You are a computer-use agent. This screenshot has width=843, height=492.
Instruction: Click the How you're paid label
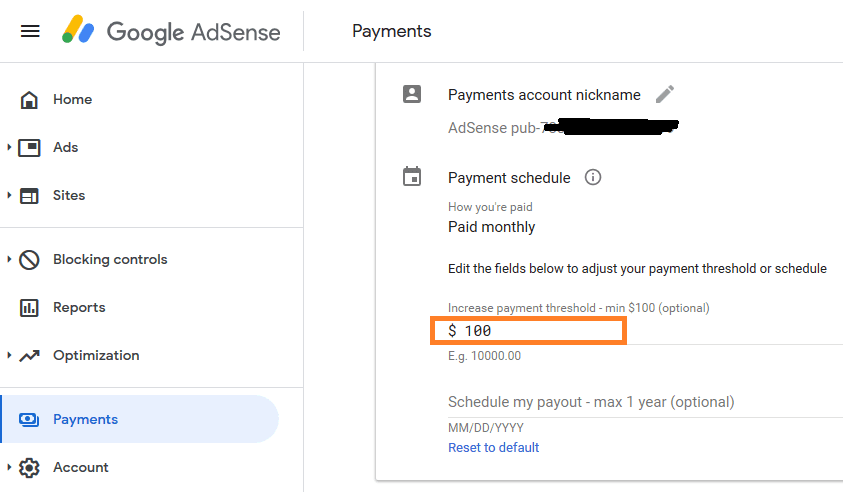[490, 207]
